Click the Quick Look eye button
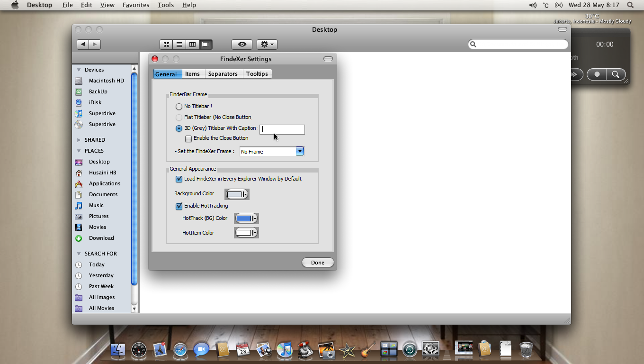644x364 pixels. [x=242, y=45]
